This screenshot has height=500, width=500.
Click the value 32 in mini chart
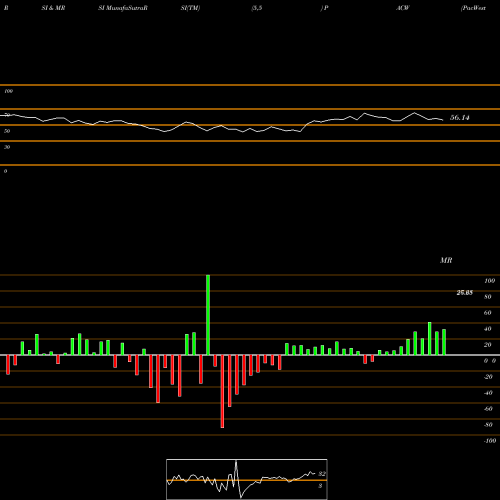pos(322,474)
